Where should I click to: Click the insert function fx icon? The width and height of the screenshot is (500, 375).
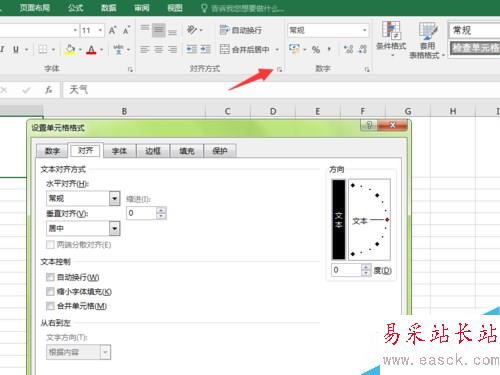[x=49, y=90]
